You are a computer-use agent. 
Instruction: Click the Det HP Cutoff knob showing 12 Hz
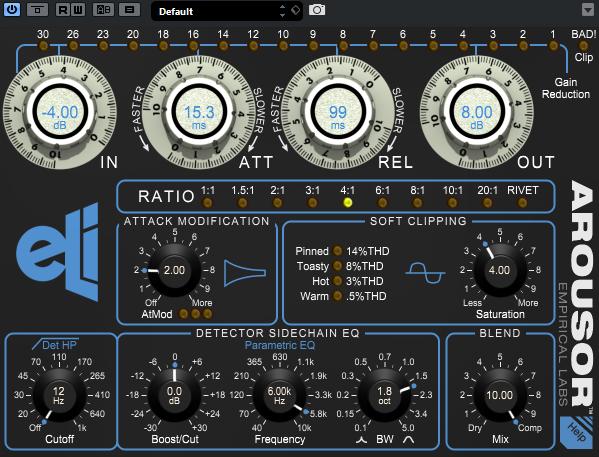click(59, 395)
